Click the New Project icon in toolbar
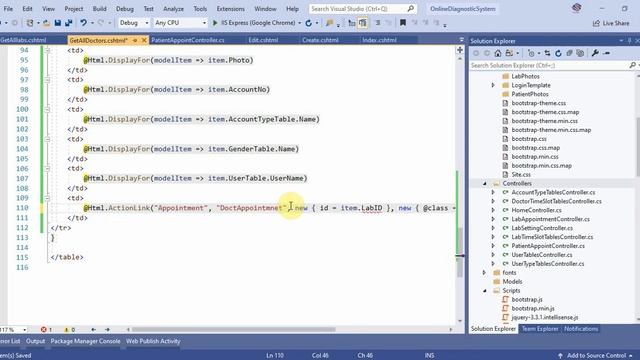Screen dimensions: 640x360 pyautogui.click(x=30, y=23)
